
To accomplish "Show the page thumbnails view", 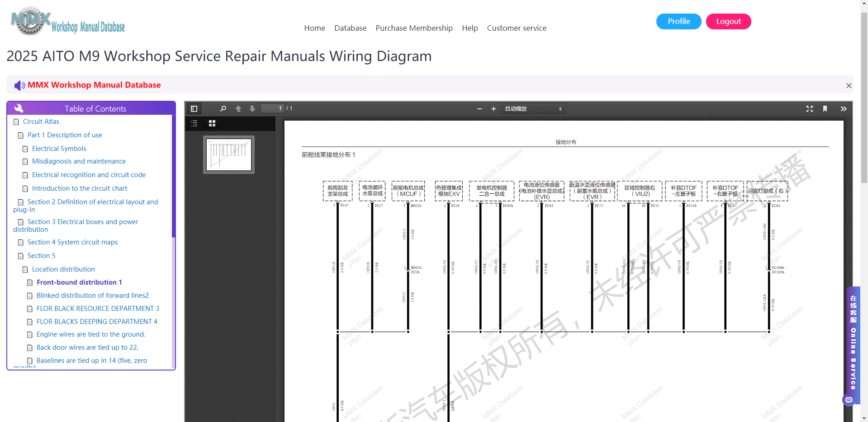I will coord(212,123).
